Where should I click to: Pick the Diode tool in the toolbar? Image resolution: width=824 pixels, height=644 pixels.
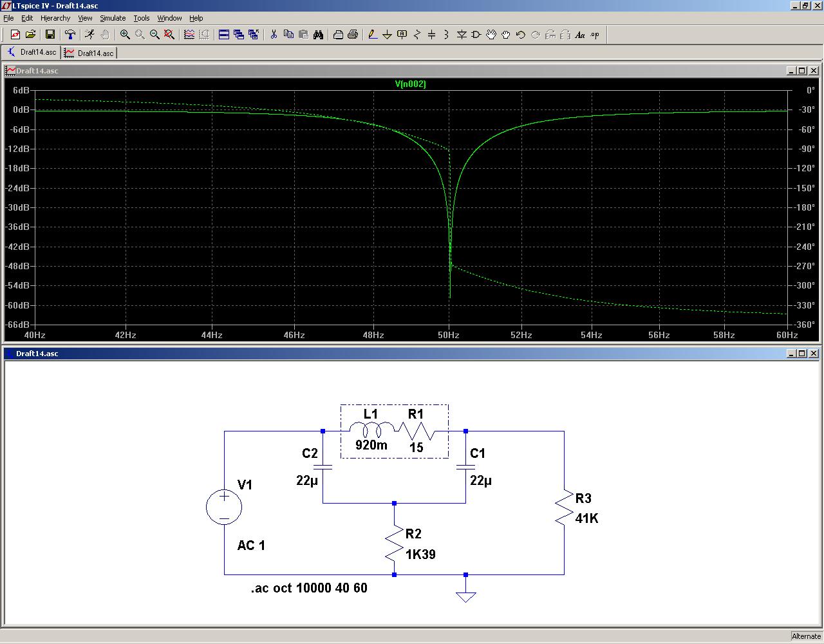coord(462,35)
